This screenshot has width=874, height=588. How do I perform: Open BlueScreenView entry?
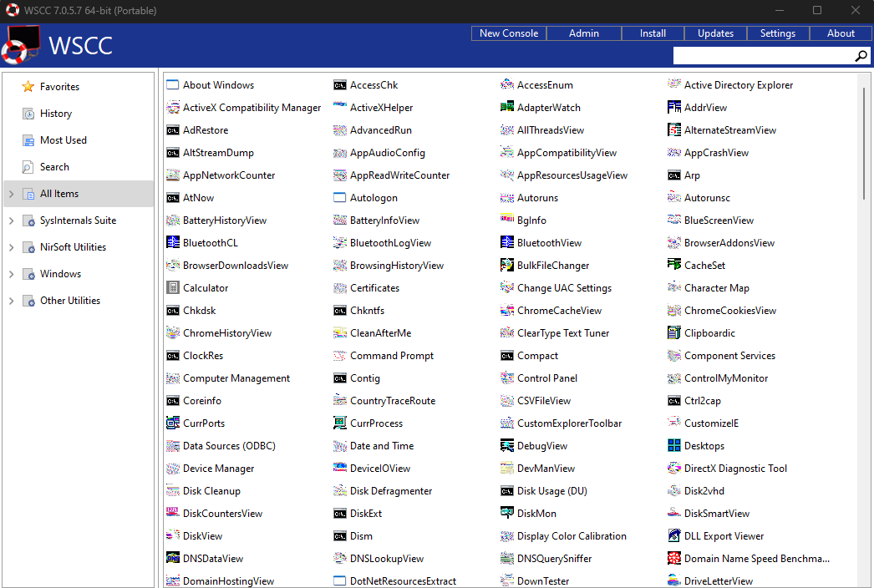719,220
